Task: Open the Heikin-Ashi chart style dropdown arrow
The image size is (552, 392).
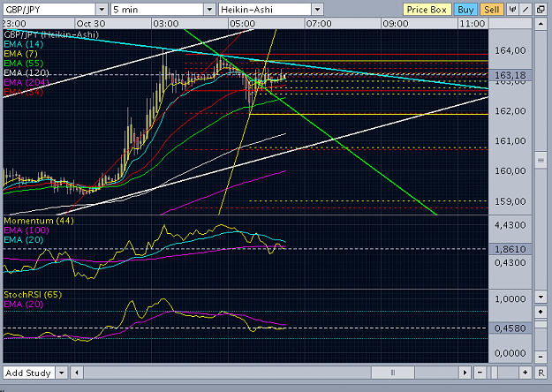Action: click(317, 10)
